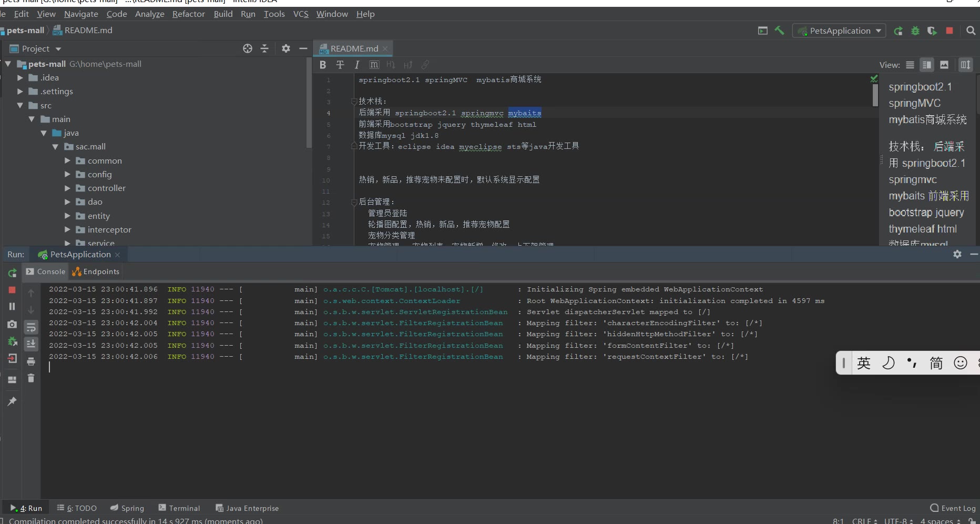Image resolution: width=980 pixels, height=524 pixels.
Task: Click pets-mall breadcrumb in navigation bar
Action: pos(25,31)
